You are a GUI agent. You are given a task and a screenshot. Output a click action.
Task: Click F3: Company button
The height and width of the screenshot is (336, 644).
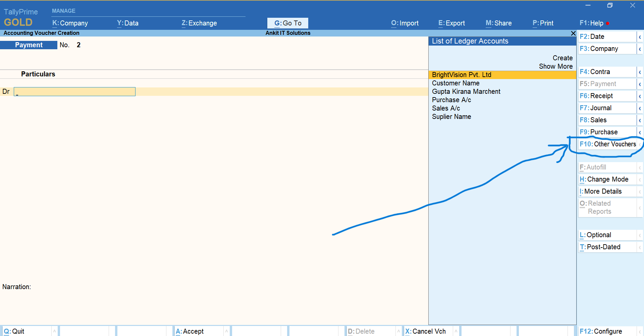[607, 49]
